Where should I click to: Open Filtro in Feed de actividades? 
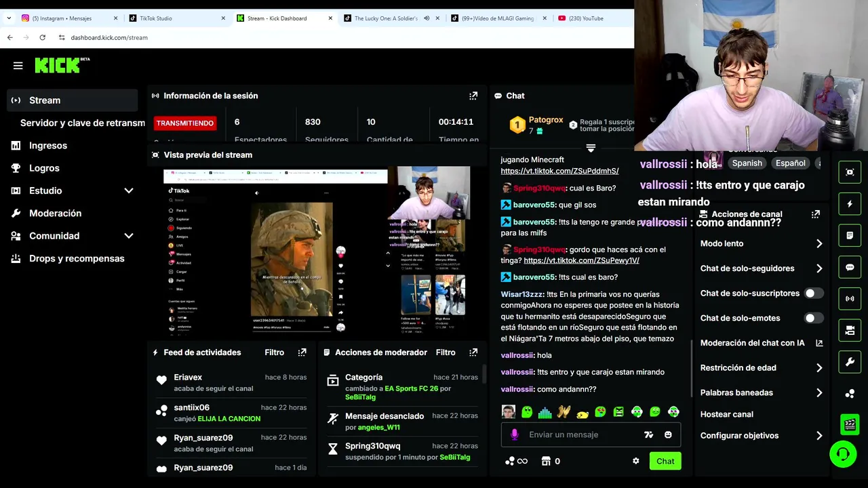click(274, 352)
